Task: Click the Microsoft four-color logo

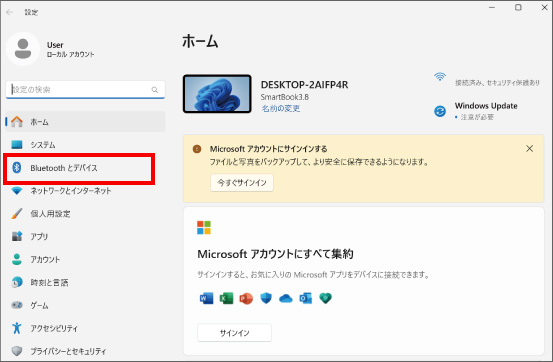Action: coord(204,228)
